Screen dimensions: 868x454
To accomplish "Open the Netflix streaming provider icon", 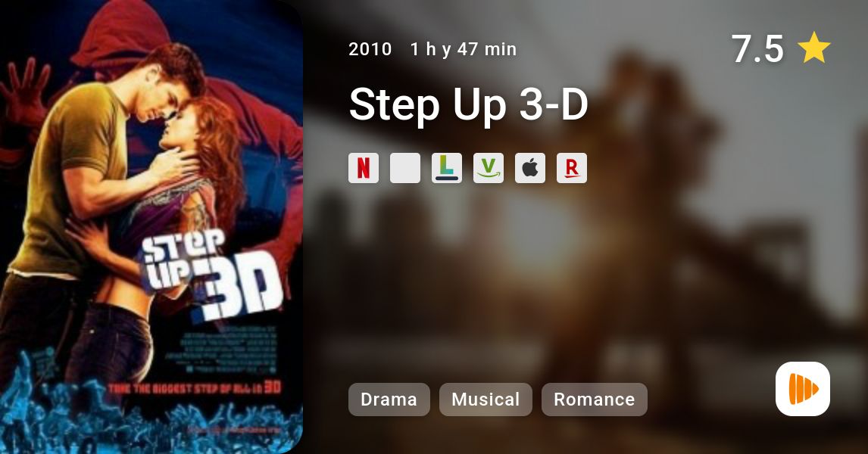I will click(364, 168).
